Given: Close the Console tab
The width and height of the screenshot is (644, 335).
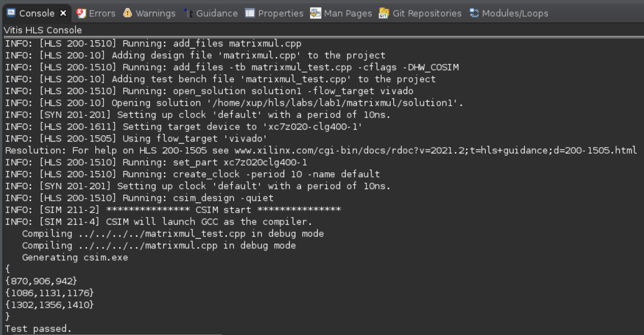Looking at the screenshot, I should coord(63,13).
